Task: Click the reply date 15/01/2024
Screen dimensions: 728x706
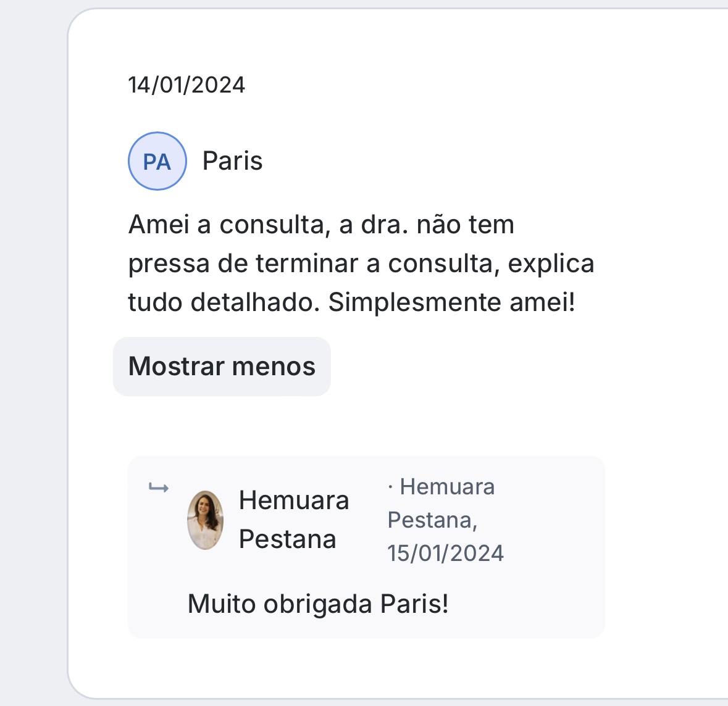Action: click(x=445, y=553)
